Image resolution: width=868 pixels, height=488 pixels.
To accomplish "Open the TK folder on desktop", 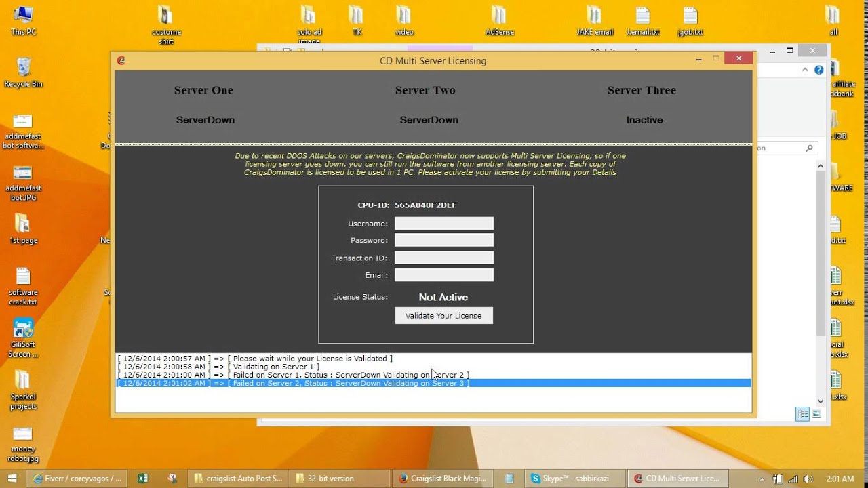I will point(357,20).
